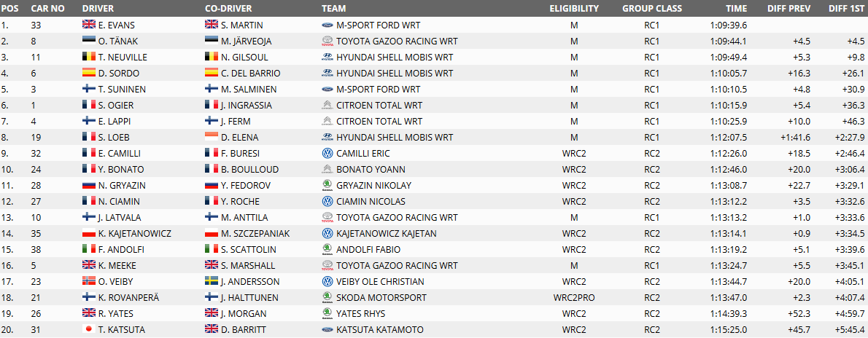Click Citroen logo in S. Ogier's row

click(327, 105)
